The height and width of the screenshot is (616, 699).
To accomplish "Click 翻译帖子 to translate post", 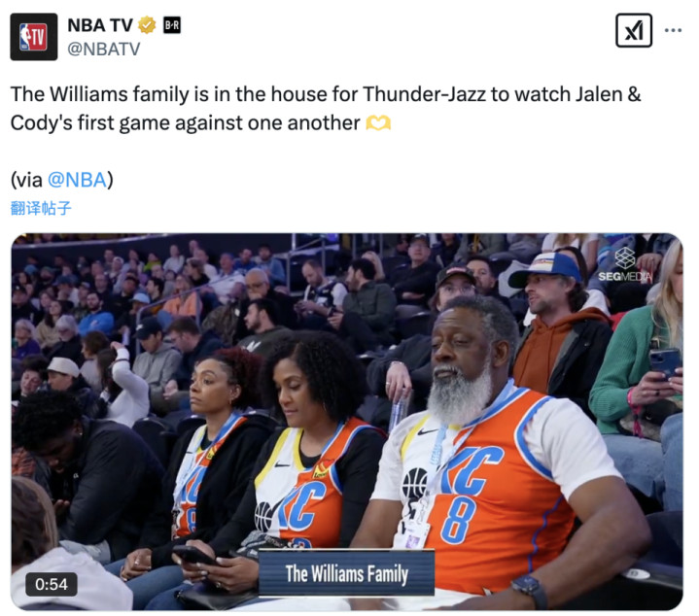I will [41, 208].
